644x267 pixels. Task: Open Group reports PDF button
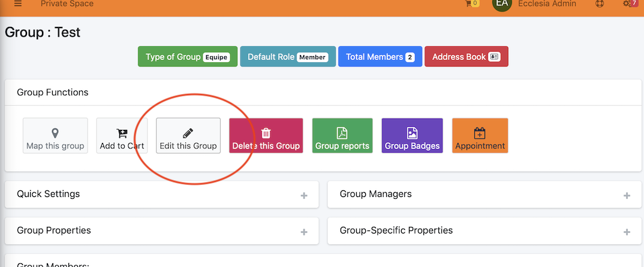tap(342, 136)
